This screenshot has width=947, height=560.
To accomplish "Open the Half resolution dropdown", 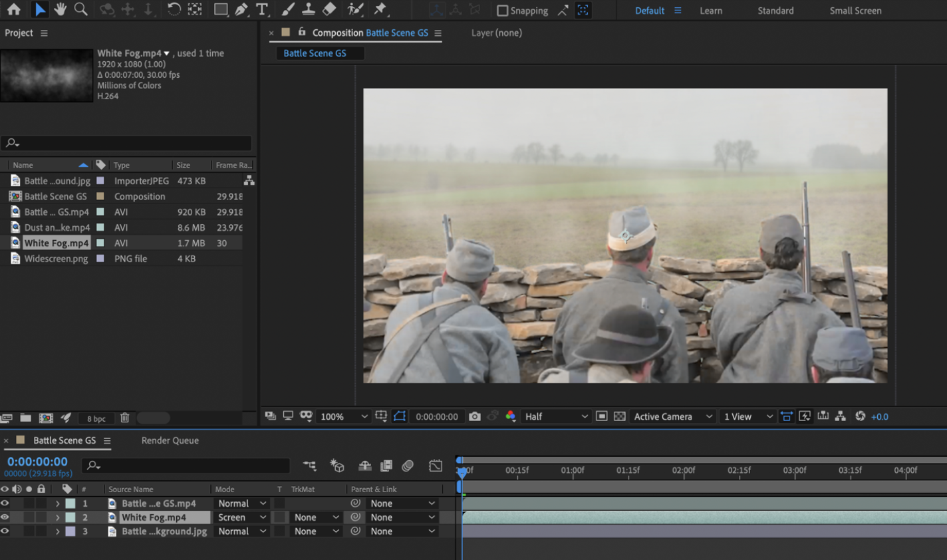I will pyautogui.click(x=556, y=416).
